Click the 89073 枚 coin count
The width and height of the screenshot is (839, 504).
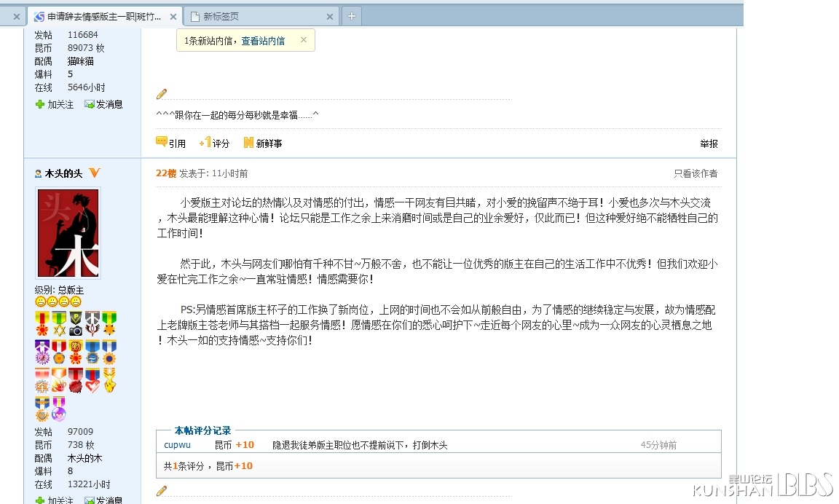coord(86,47)
